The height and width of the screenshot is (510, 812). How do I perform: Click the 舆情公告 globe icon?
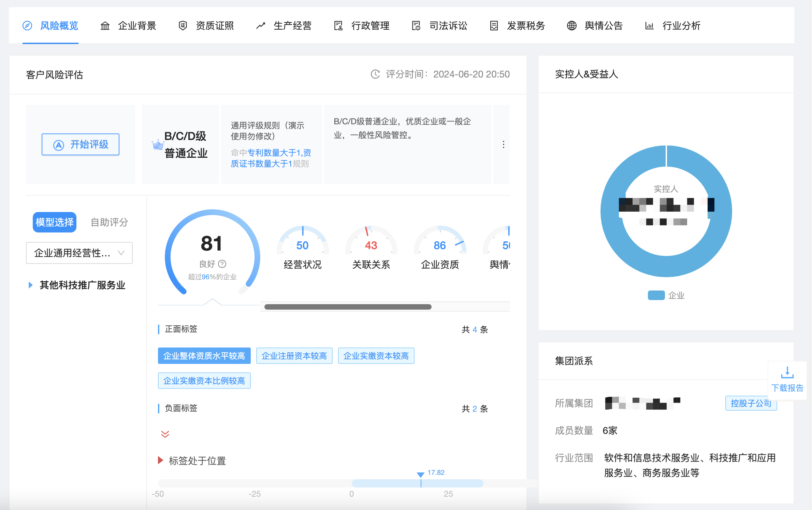[x=572, y=26]
